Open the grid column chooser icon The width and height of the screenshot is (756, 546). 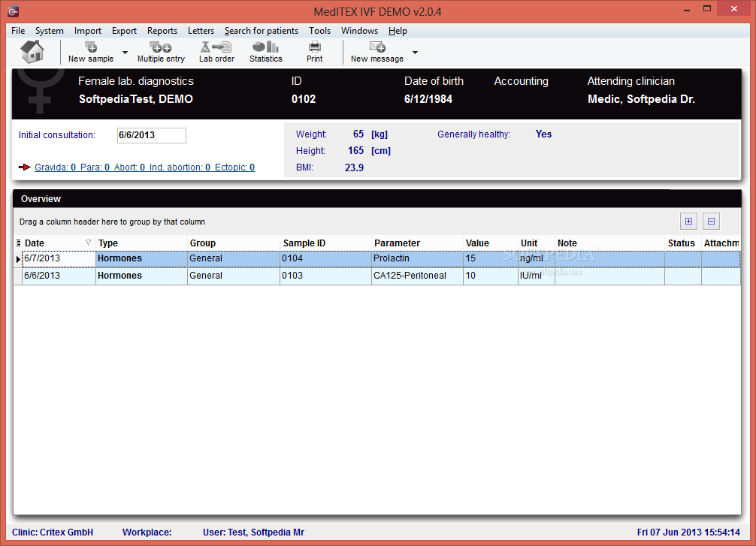click(18, 243)
